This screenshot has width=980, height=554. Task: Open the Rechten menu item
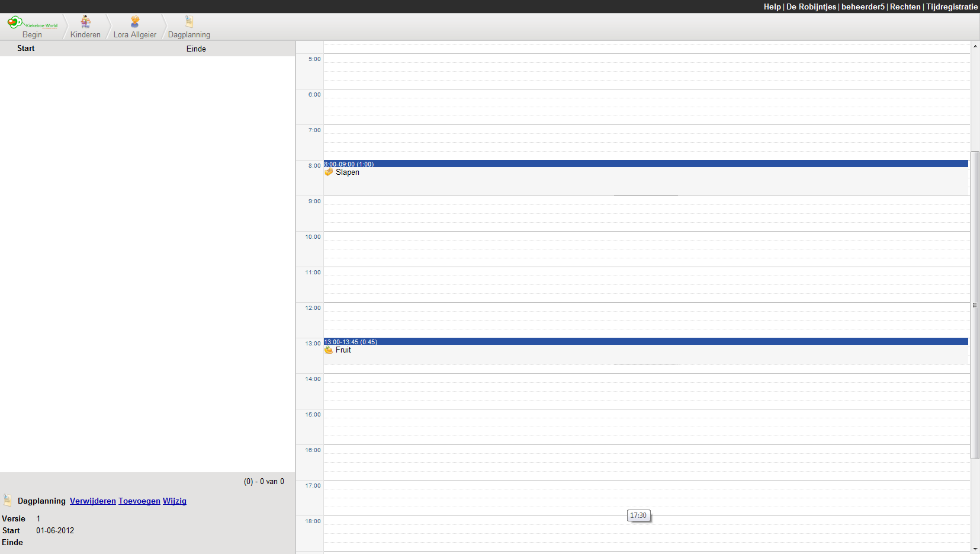click(x=905, y=7)
